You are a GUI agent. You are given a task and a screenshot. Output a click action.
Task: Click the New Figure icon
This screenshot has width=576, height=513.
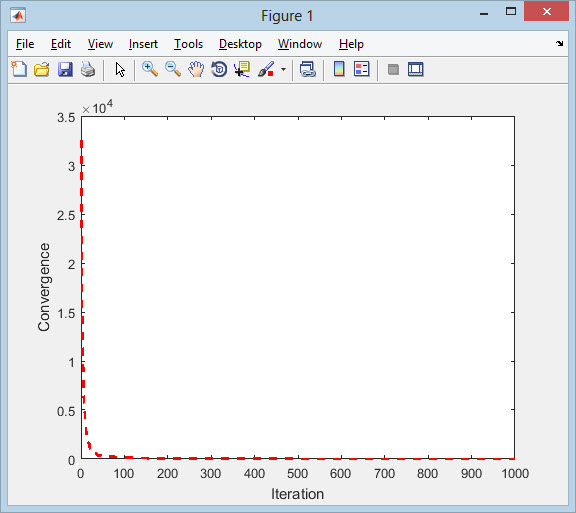tap(19, 69)
